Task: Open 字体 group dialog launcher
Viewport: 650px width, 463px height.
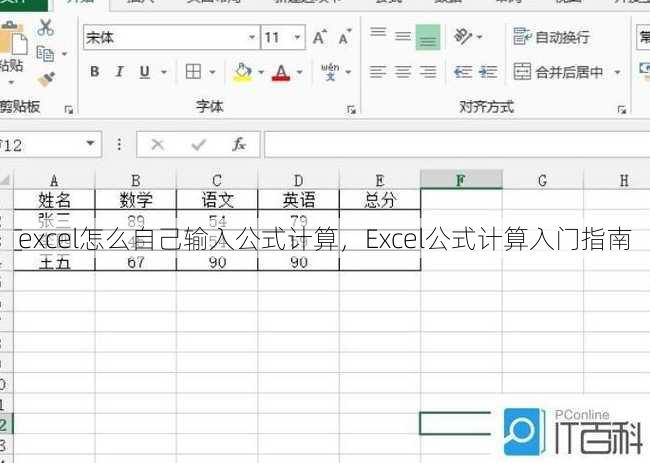Action: [x=352, y=109]
